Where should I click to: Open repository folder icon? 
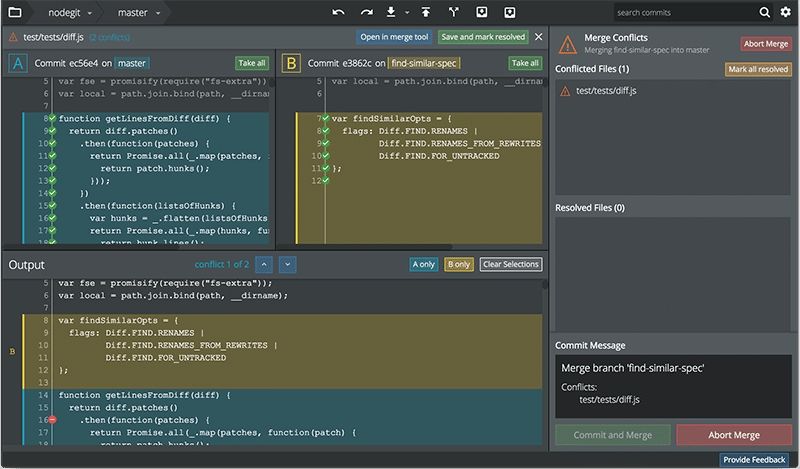click(15, 12)
